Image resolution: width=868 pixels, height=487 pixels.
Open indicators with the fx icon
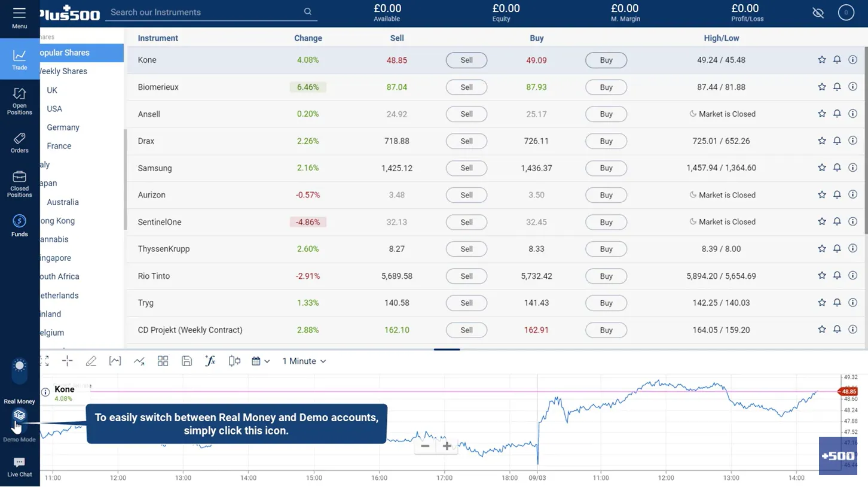click(x=210, y=361)
